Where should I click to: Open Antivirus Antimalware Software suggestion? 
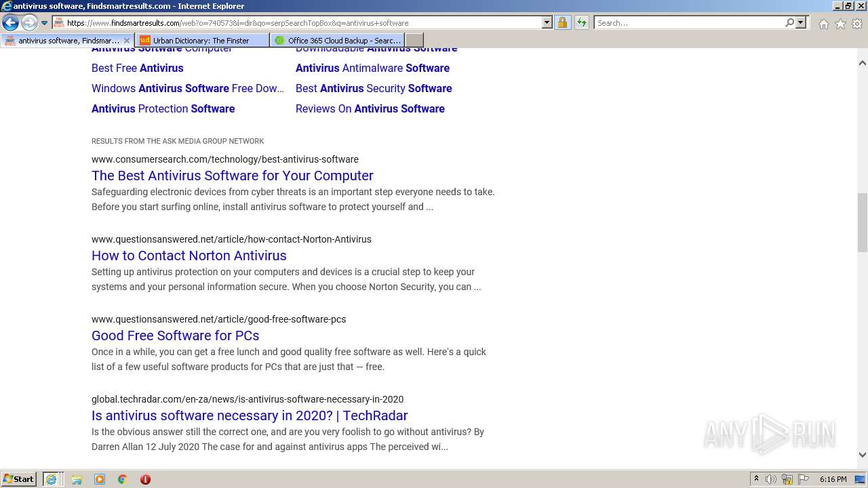point(372,68)
